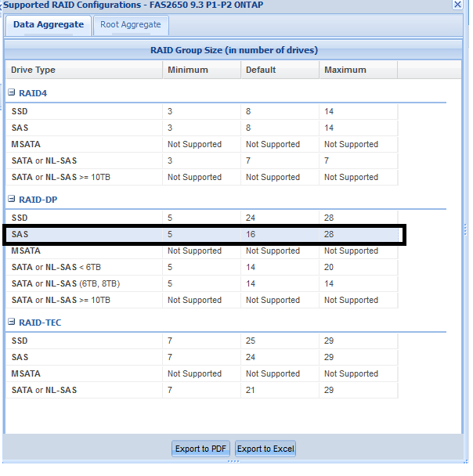Image resolution: width=473 pixels, height=476 pixels.
Task: Select the highlighted SAS row under RAID-DP
Action: 202,234
